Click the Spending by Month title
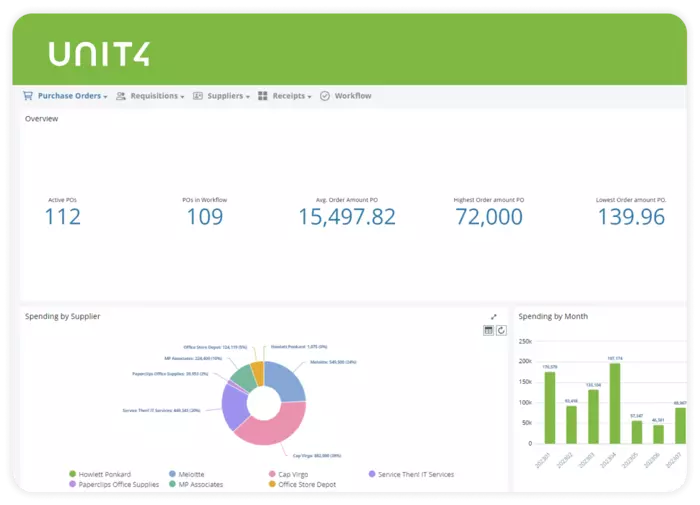This screenshot has width=700, height=505. pos(553,316)
